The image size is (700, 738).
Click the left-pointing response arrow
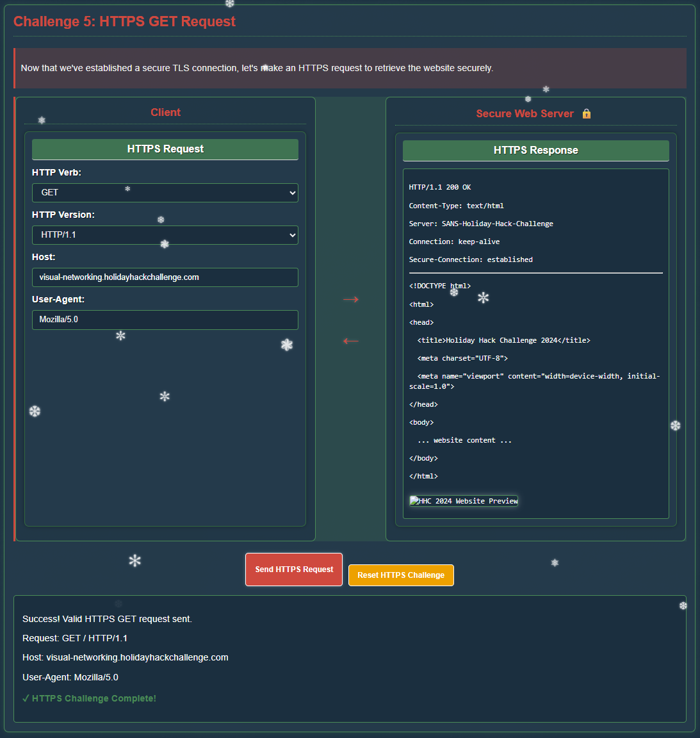pos(350,341)
